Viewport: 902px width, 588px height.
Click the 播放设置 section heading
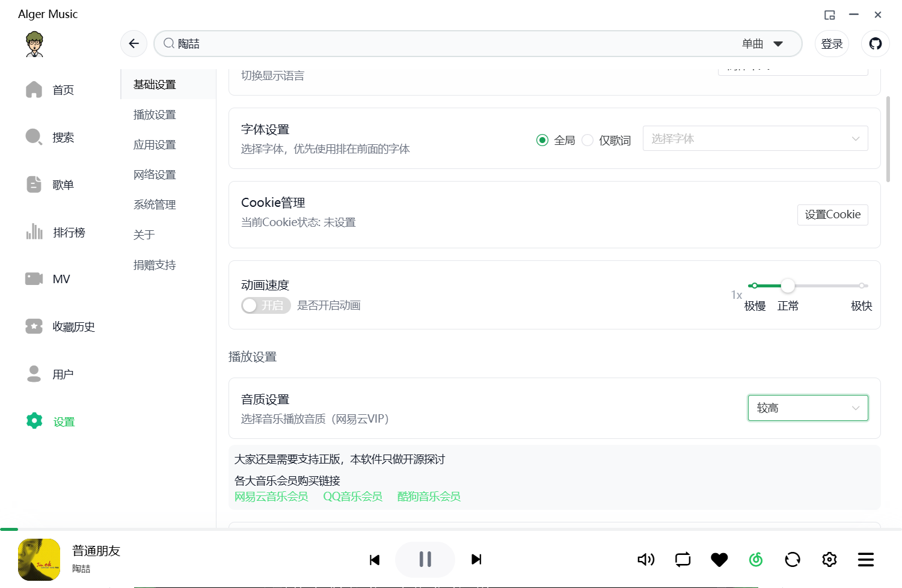coord(253,357)
